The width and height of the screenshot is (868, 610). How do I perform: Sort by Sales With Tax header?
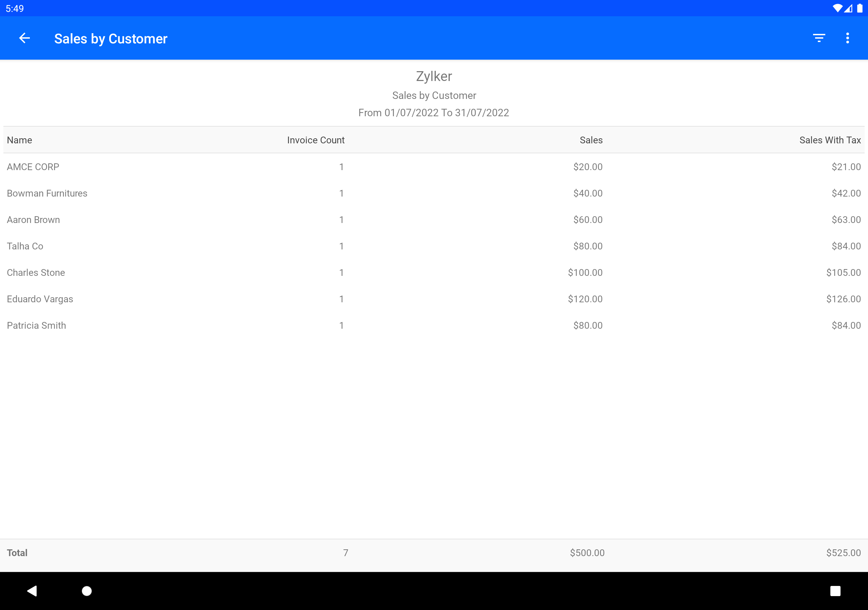(830, 140)
